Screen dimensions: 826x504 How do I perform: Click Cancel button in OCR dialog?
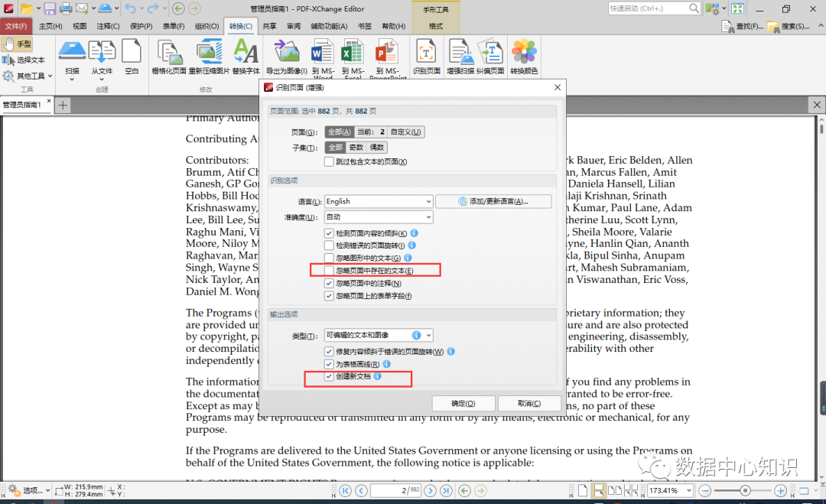tap(529, 403)
